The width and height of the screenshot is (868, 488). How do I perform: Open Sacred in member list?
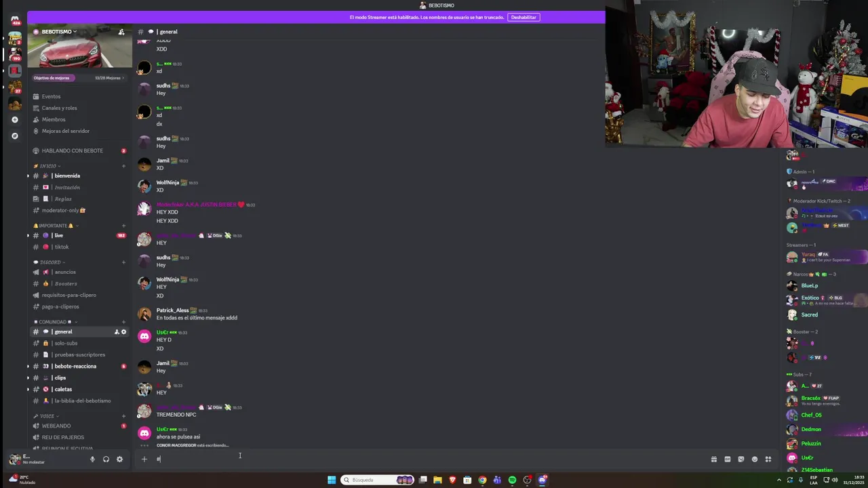[x=809, y=314]
